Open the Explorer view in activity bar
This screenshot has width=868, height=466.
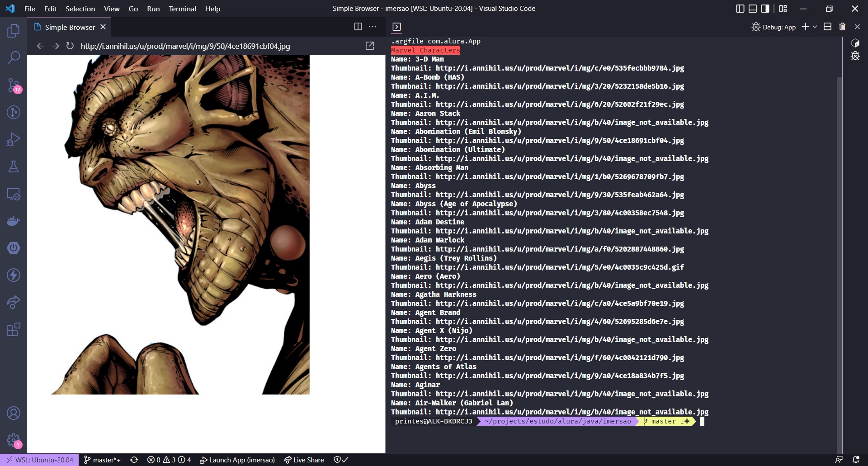(14, 31)
